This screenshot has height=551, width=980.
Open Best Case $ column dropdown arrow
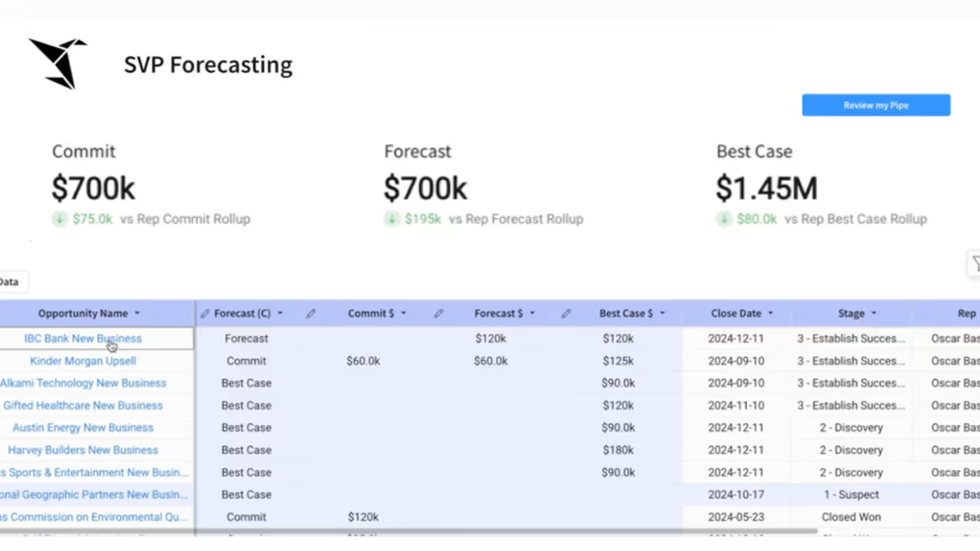click(662, 313)
